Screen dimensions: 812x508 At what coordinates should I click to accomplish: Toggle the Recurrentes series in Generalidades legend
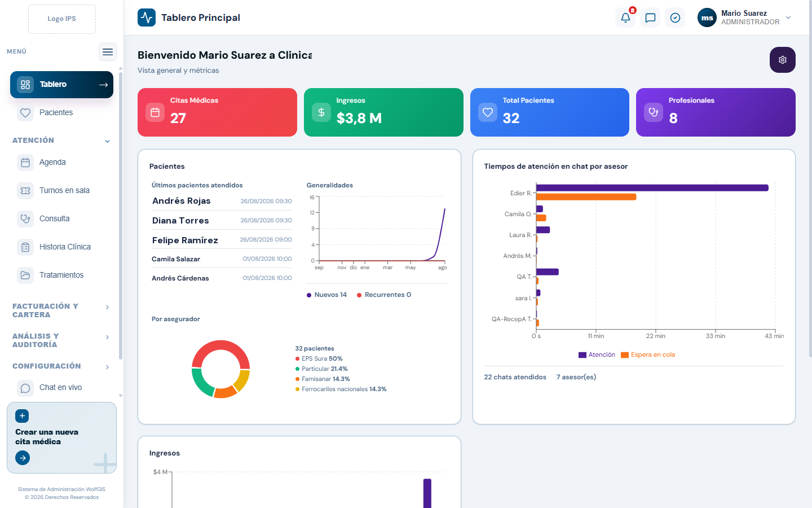click(x=384, y=295)
